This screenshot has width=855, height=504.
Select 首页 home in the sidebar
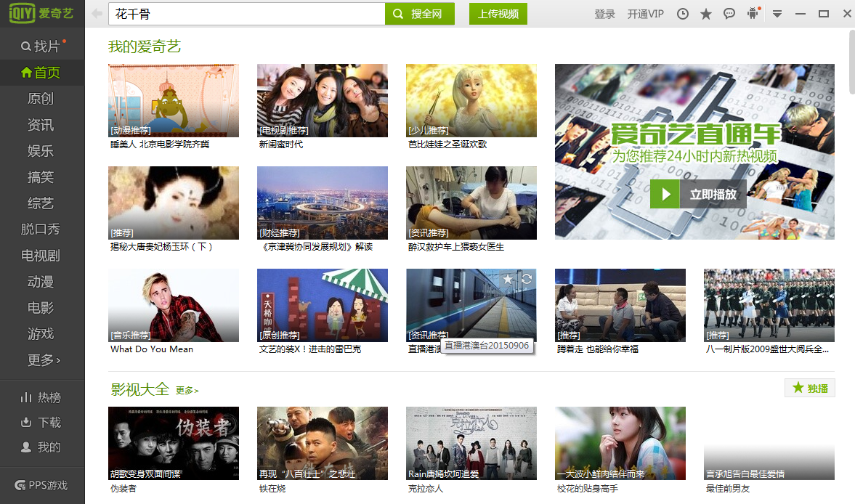[x=43, y=73]
